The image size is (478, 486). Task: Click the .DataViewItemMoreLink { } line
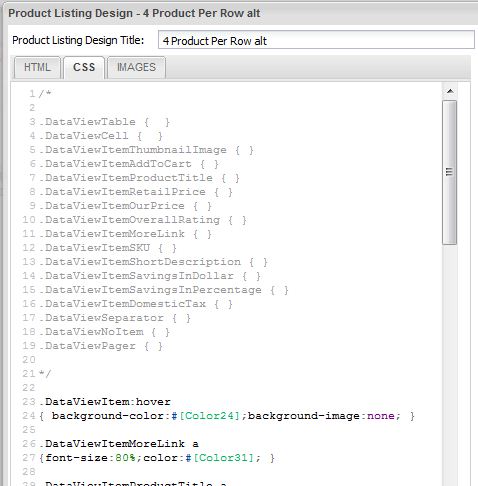point(125,234)
